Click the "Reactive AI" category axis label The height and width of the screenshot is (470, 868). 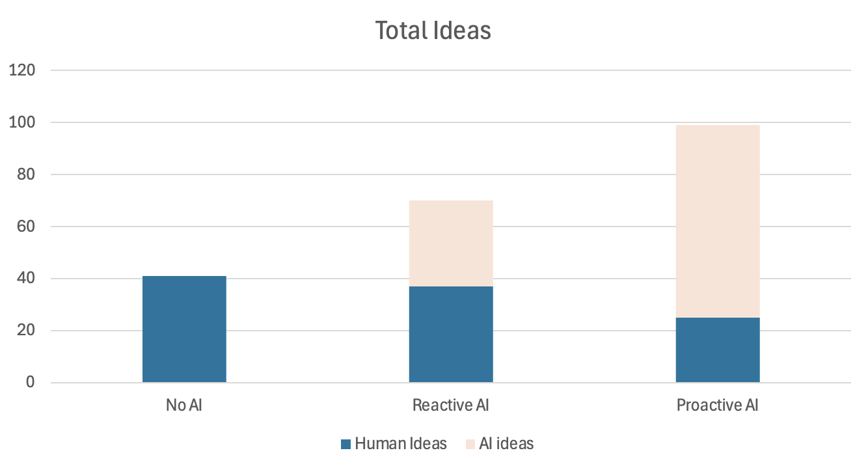pyautogui.click(x=451, y=406)
